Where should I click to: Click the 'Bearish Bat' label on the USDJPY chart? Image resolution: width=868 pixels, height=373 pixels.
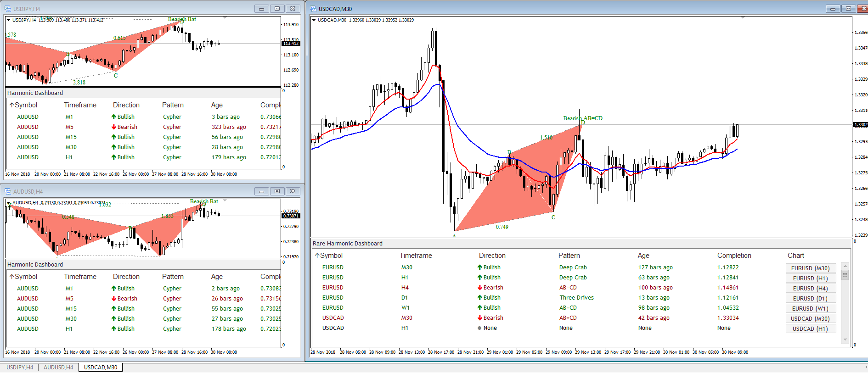(182, 19)
